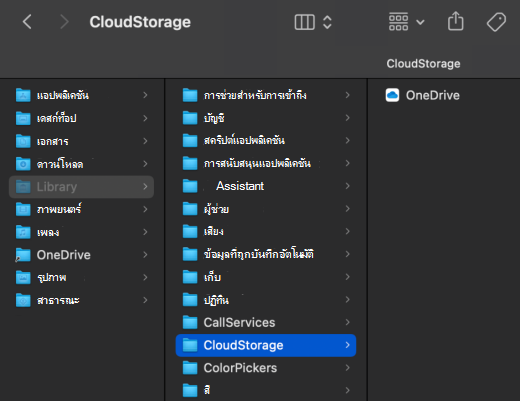Select the เพลง folder name
Viewport: 520px width, 401px height.
coord(48,232)
